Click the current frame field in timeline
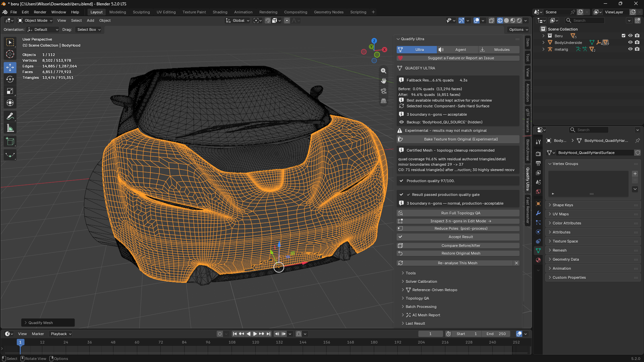644x362 pixels. coord(431,334)
